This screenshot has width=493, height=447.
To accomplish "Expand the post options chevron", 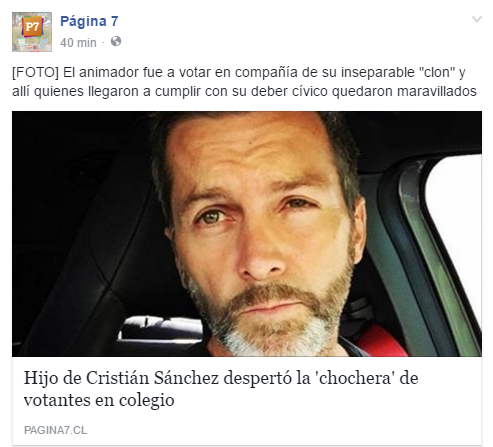I will coord(477,19).
